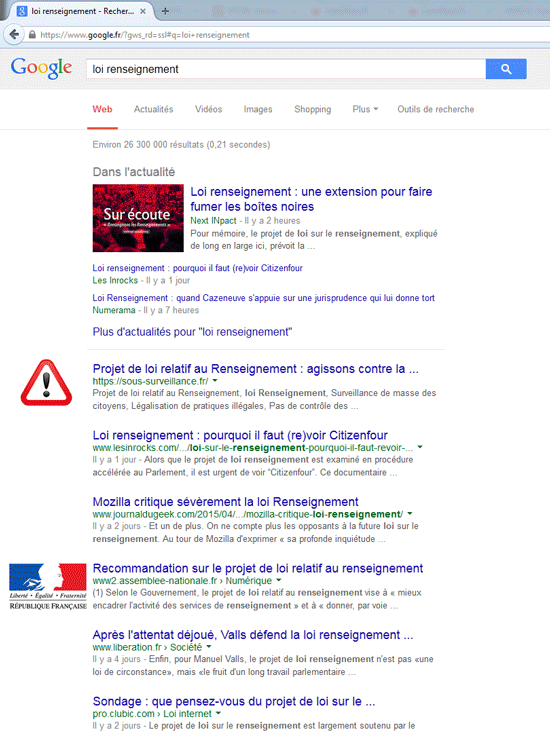Switch to the Web results tab
Image resolution: width=550 pixels, height=733 pixels.
(102, 109)
